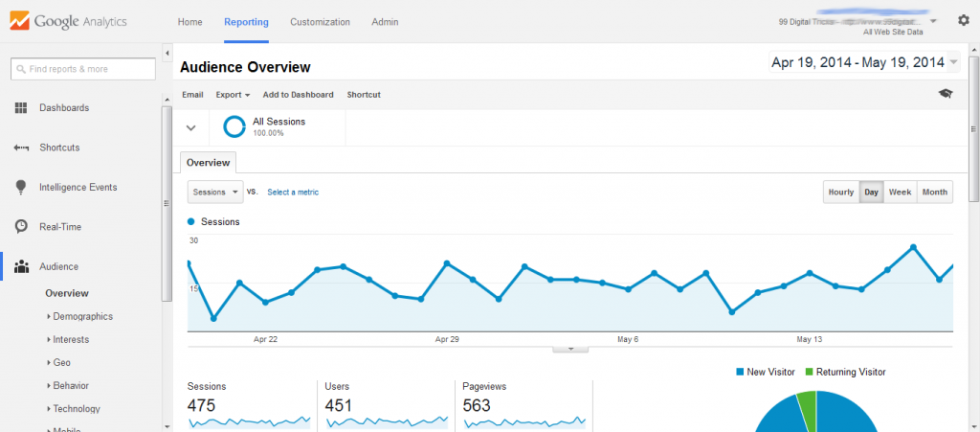Click the Audience people icon
Viewport: 980px width, 432px height.
pos(21,266)
